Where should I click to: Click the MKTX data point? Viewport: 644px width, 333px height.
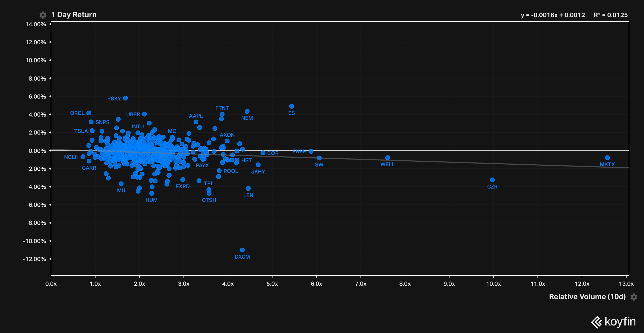[607, 158]
